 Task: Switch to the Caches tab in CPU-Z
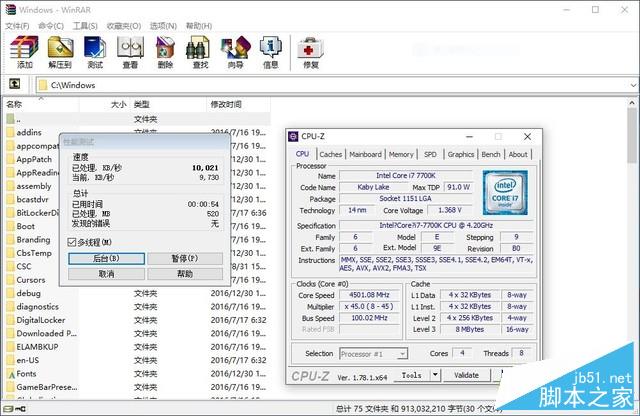[x=331, y=154]
